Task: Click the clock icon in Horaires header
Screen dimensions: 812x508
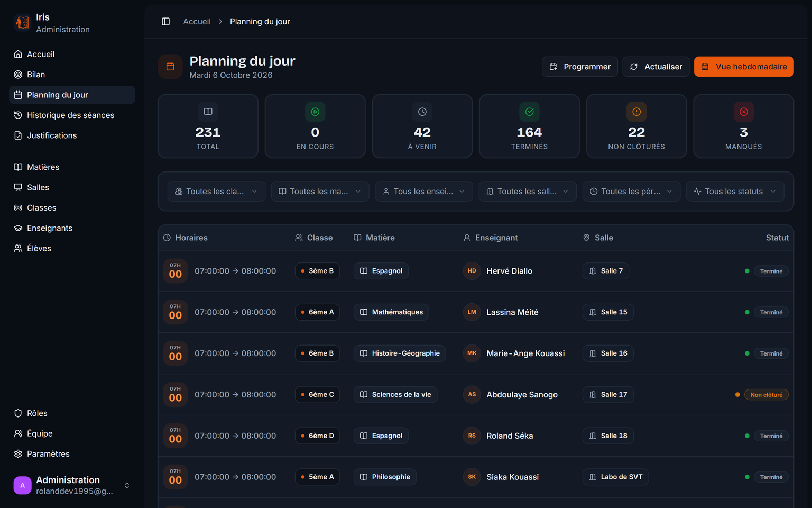Action: tap(167, 238)
